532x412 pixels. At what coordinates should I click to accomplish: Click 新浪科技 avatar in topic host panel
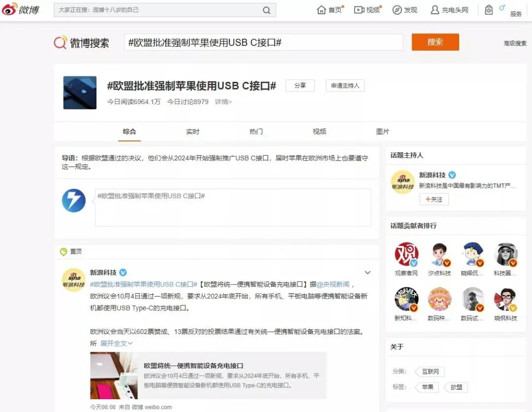click(403, 182)
